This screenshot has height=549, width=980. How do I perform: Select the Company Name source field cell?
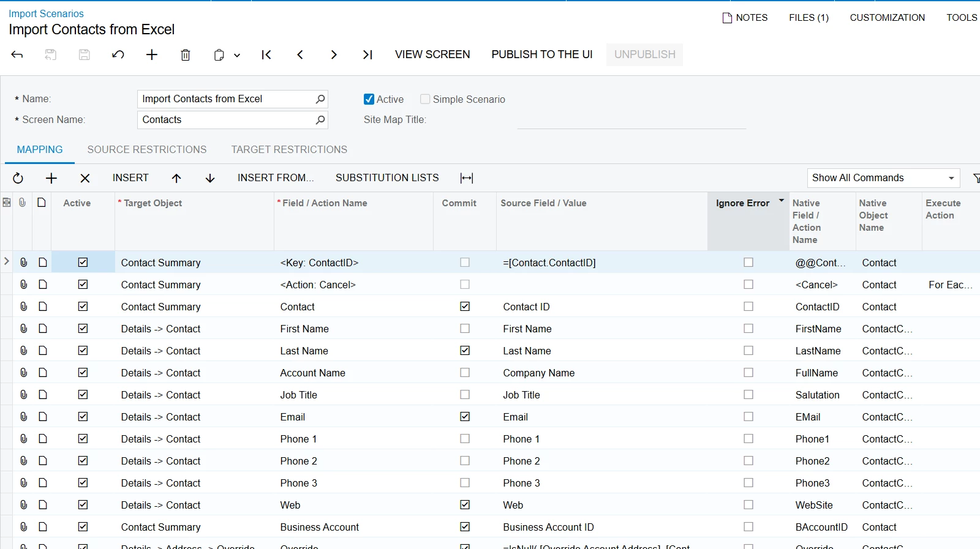pos(601,373)
